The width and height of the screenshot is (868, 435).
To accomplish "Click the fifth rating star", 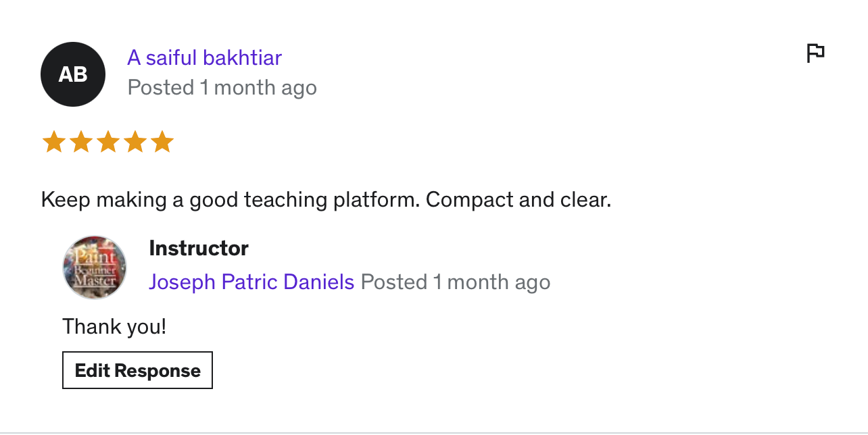I will (x=162, y=143).
